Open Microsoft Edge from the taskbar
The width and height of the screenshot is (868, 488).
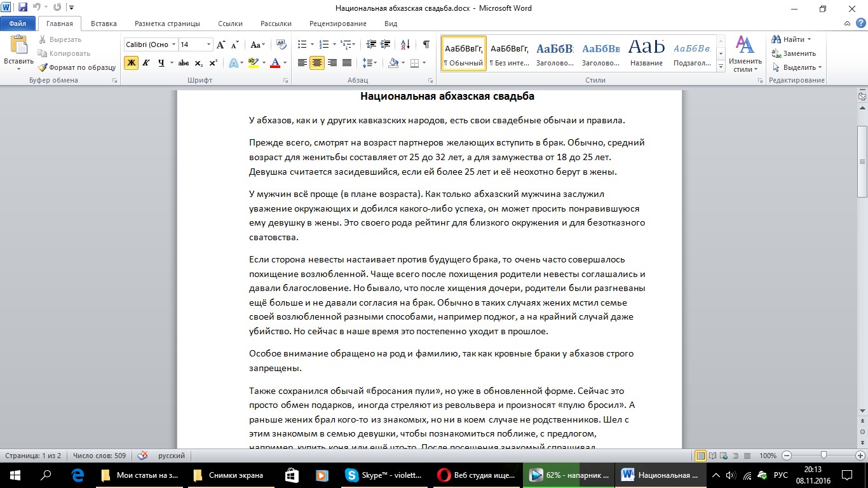[x=78, y=475]
